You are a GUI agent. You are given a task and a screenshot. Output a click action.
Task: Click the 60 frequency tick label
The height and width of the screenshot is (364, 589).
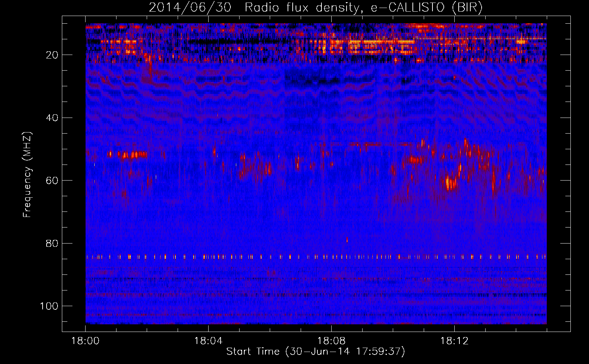click(x=52, y=181)
